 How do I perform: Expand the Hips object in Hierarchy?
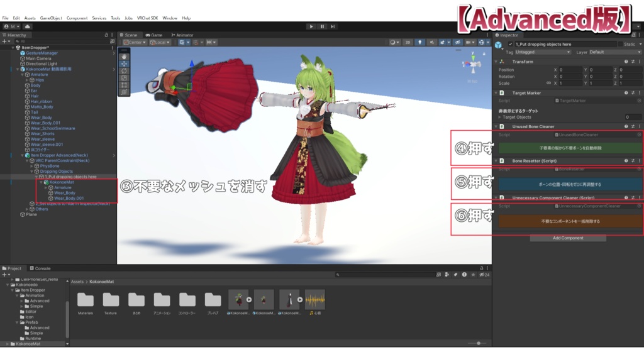(28, 80)
